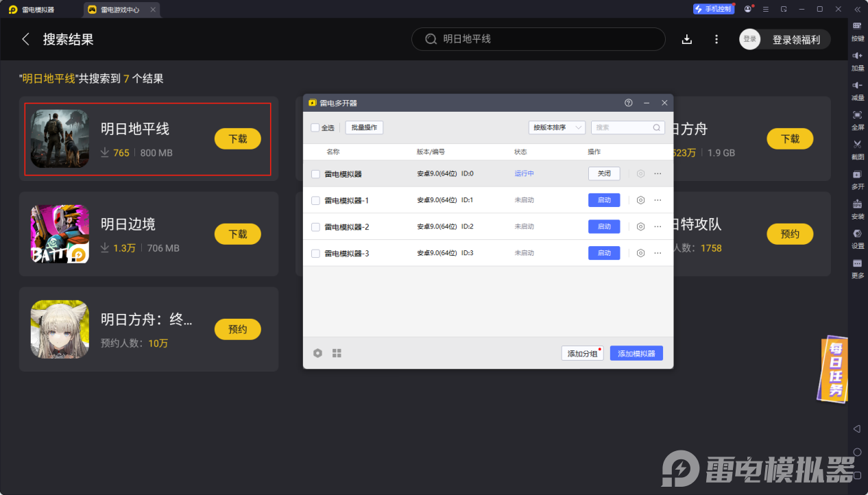The width and height of the screenshot is (868, 495).
Task: Open the three-dot menu in game center header
Action: (716, 39)
